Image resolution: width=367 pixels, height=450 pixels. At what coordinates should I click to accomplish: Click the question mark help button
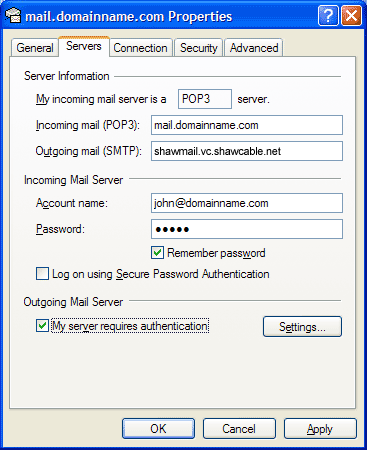(328, 16)
